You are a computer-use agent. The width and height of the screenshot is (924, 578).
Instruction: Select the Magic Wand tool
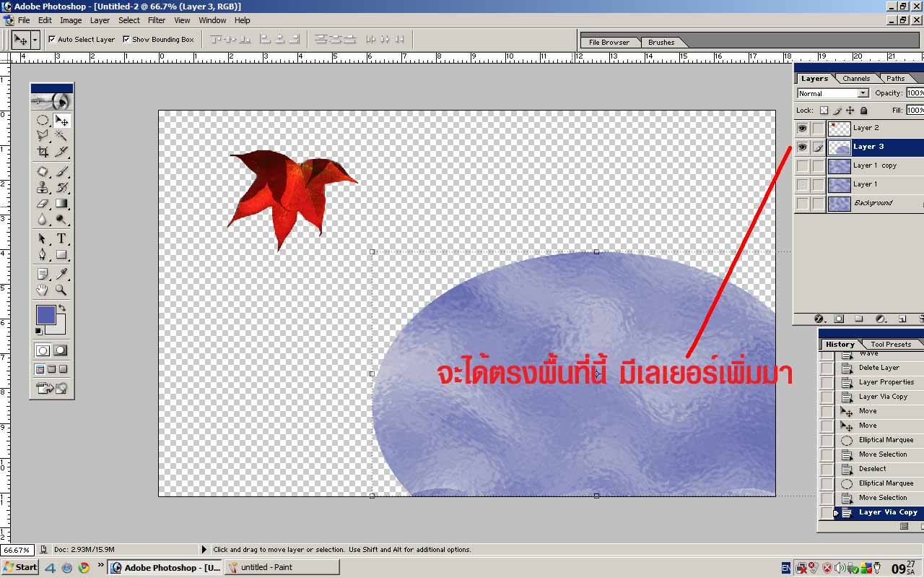coord(62,135)
